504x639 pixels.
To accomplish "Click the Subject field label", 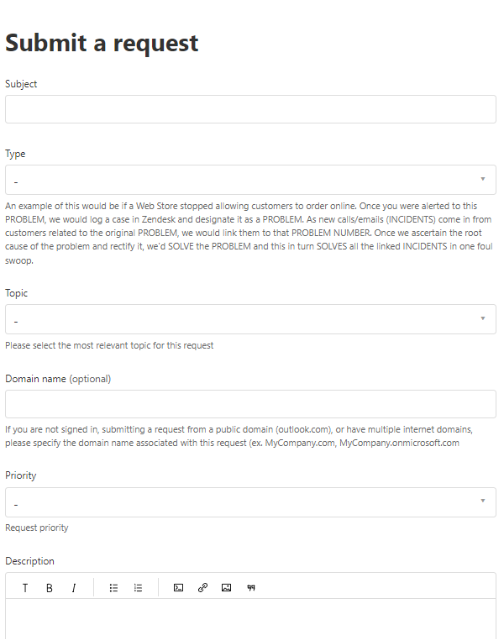I will [21, 84].
